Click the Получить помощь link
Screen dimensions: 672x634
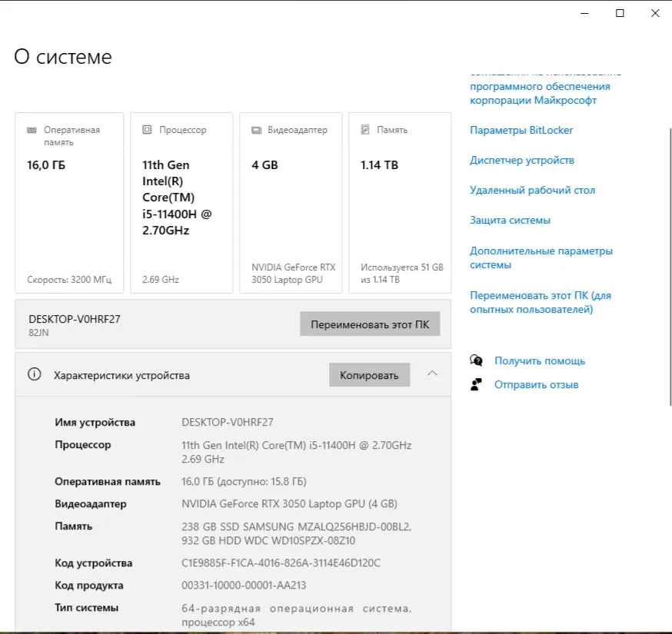(x=540, y=360)
